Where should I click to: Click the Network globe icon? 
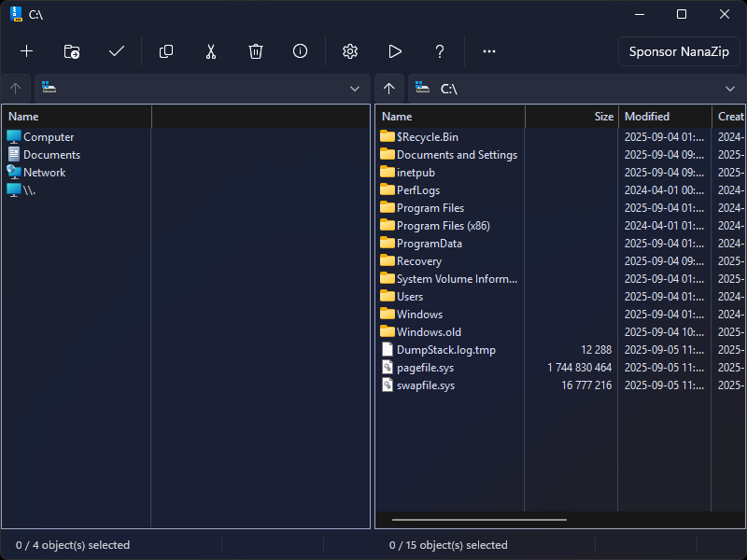[x=14, y=173]
